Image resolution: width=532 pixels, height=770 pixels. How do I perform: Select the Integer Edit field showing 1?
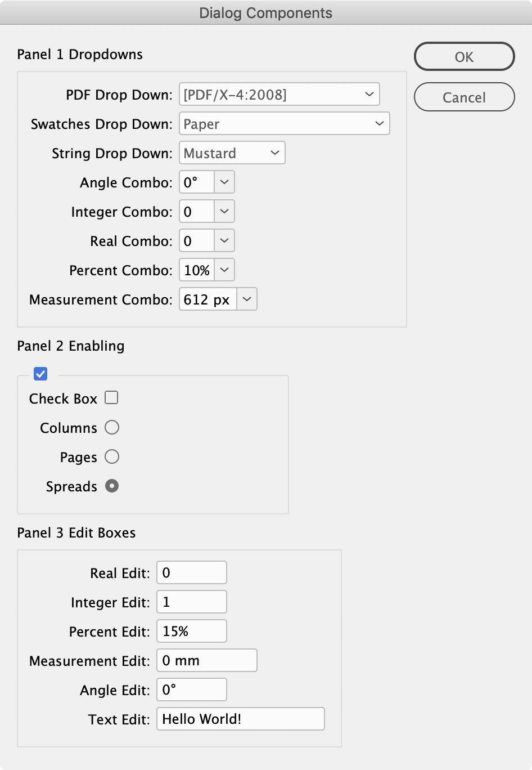coord(191,601)
